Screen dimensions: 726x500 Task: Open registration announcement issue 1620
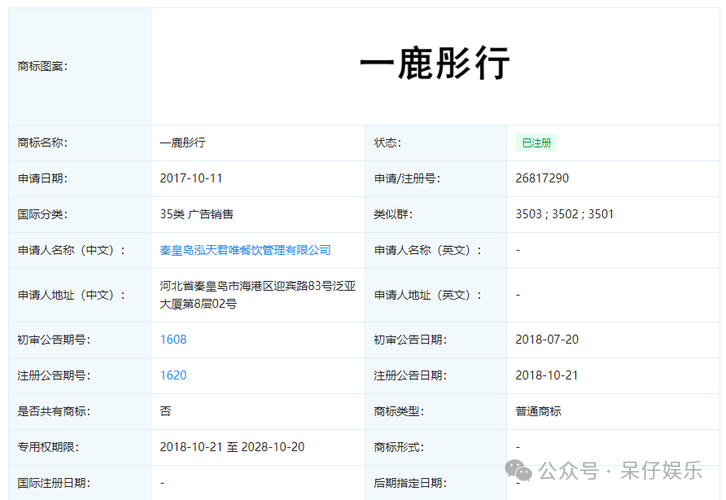pyautogui.click(x=173, y=375)
